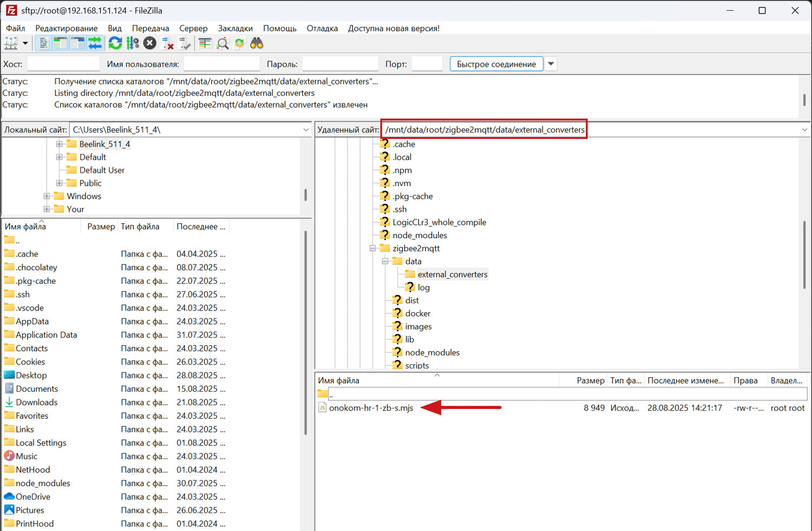
Task: Toggle remote directory tree display
Action: [78, 43]
